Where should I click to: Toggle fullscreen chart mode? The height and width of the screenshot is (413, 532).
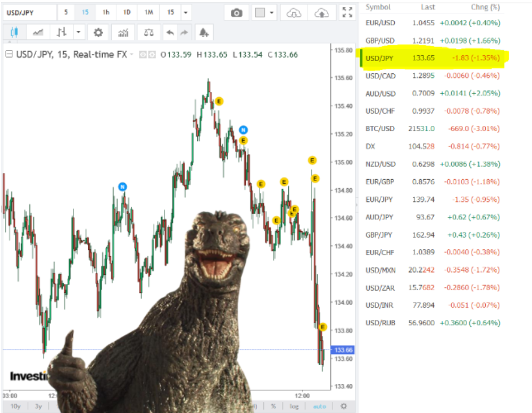(347, 13)
